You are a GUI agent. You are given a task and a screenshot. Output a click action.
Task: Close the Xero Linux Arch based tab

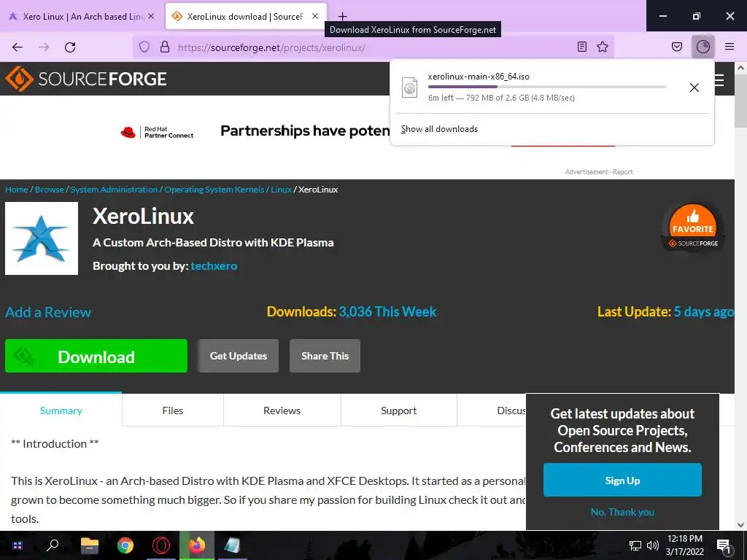point(151,16)
